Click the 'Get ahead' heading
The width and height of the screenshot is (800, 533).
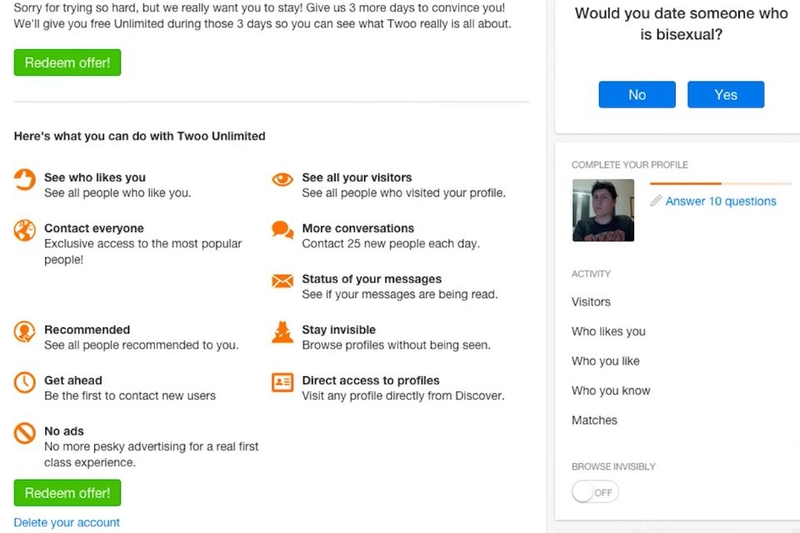click(x=73, y=380)
